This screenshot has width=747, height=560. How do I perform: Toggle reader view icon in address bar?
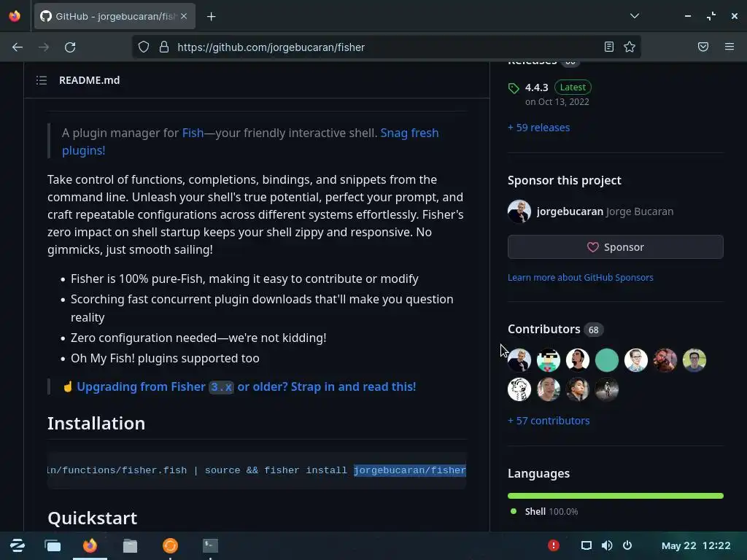click(x=609, y=47)
